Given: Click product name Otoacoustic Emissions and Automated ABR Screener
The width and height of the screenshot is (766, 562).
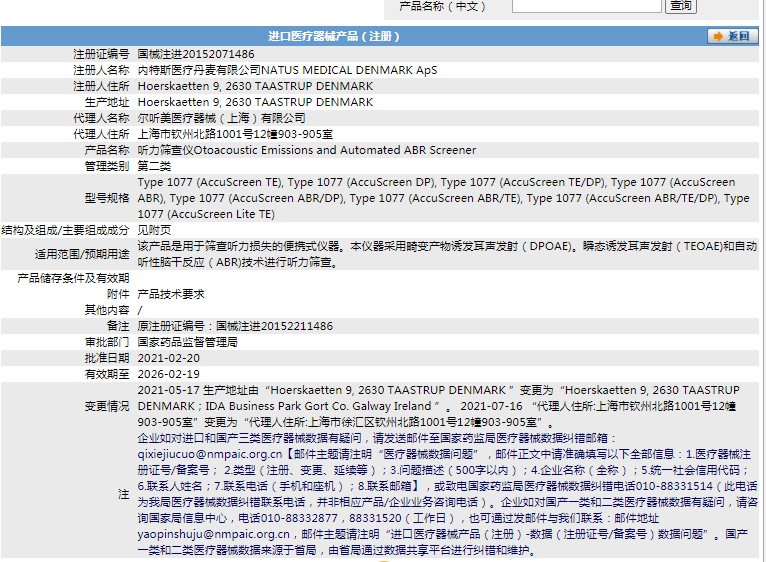Looking at the screenshot, I should tap(335, 150).
